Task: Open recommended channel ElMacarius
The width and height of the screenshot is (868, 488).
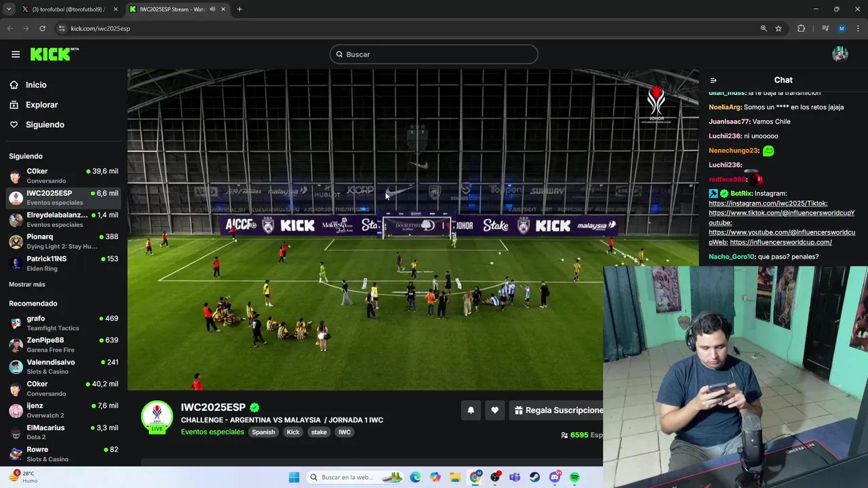Action: click(64, 432)
